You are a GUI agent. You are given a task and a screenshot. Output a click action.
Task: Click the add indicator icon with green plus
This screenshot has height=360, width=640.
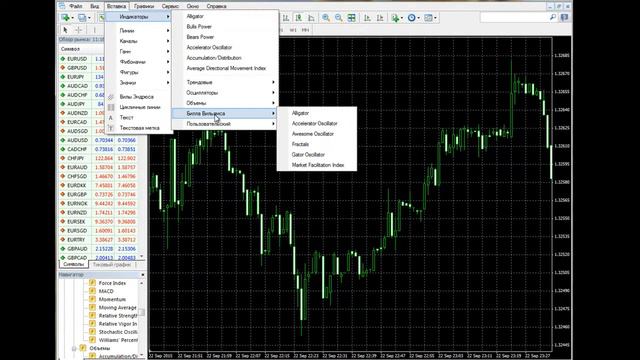pyautogui.click(x=394, y=18)
